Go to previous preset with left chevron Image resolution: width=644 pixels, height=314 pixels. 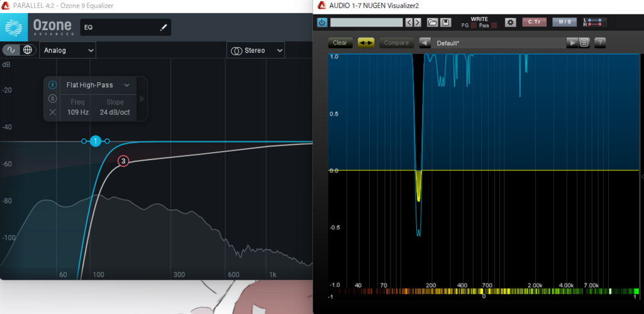[409, 23]
